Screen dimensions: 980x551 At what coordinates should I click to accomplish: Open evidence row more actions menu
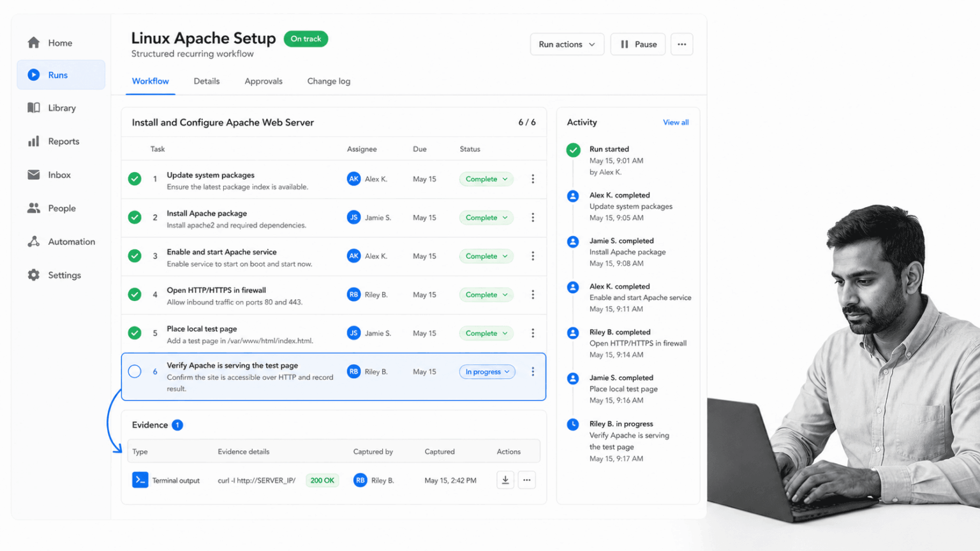527,480
